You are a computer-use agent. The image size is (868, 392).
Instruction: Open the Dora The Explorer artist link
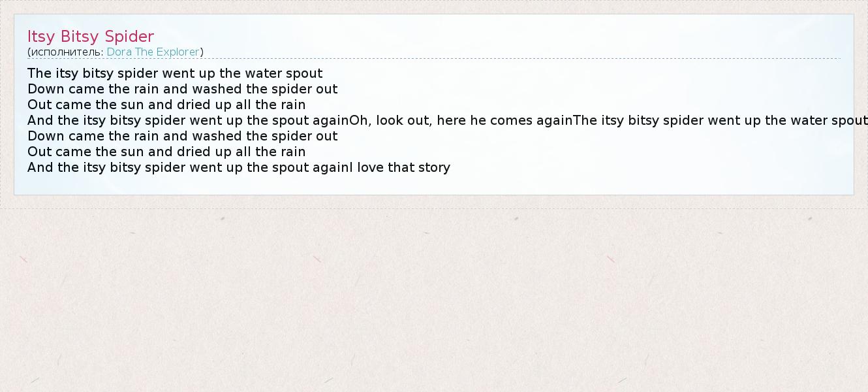point(153,52)
